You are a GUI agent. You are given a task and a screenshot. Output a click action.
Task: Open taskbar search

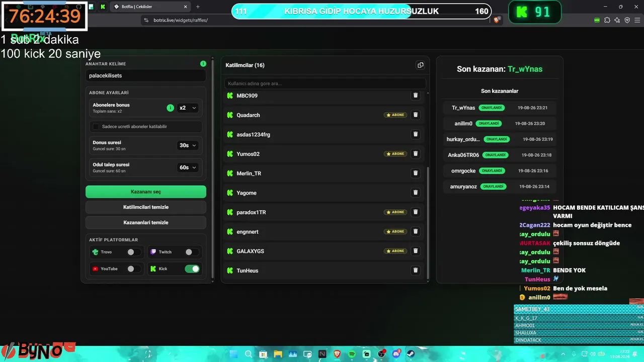click(x=248, y=354)
